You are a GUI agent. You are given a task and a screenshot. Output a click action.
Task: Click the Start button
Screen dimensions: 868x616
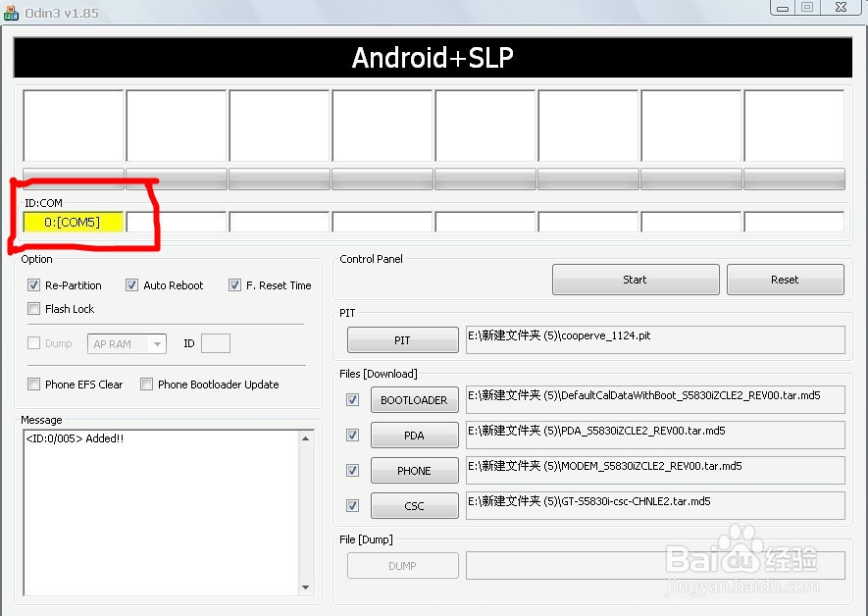(x=636, y=280)
